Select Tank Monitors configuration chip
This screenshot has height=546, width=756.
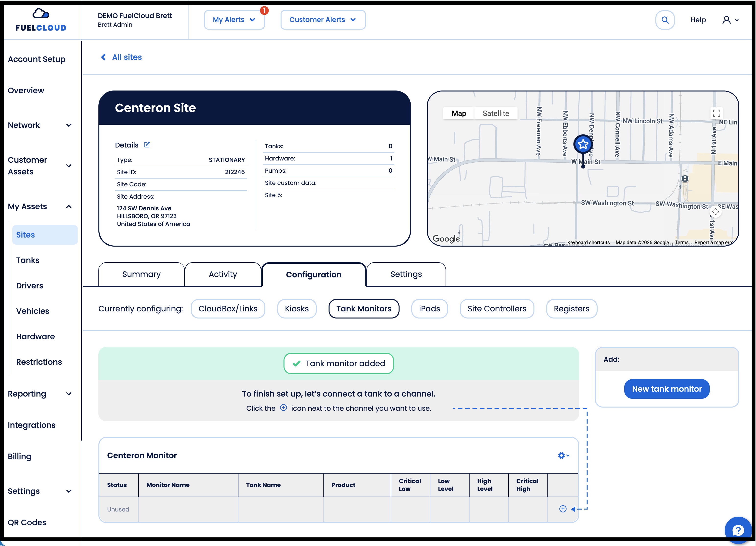[364, 309]
